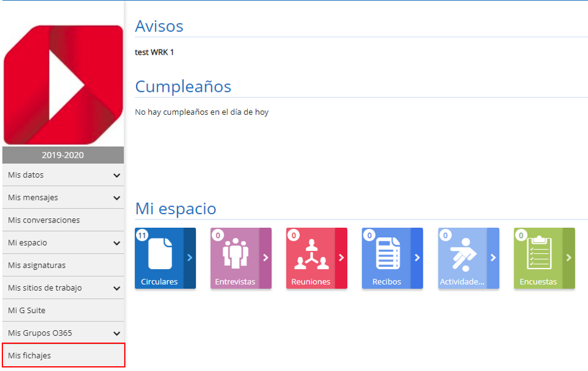The width and height of the screenshot is (588, 371).
Task: Expand the Mis datos menu chevron
Action: pyautogui.click(x=117, y=176)
